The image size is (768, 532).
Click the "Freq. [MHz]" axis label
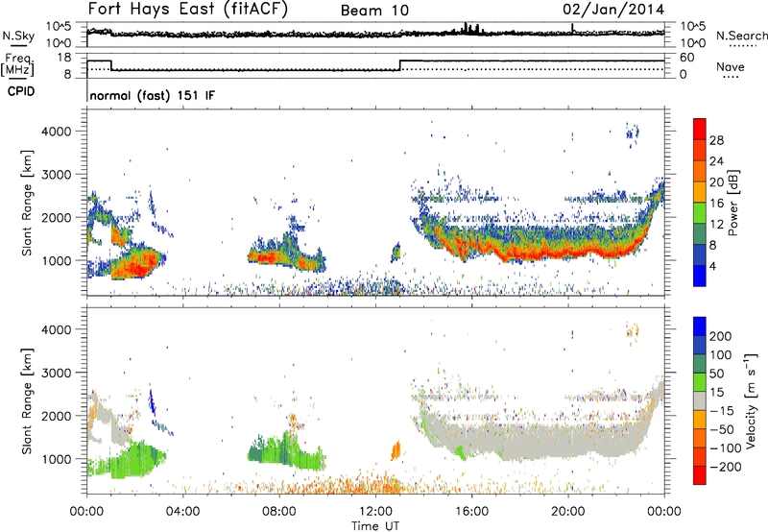coord(17,64)
